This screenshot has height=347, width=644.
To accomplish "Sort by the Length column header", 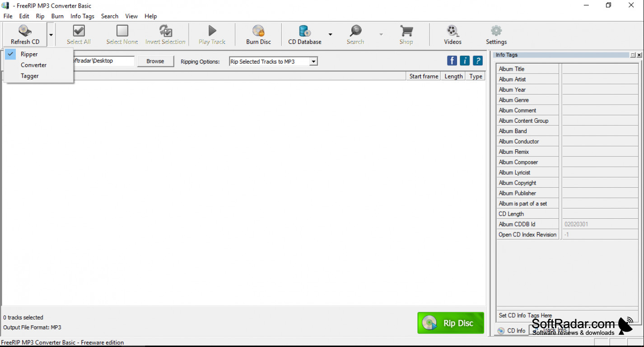I will tap(453, 76).
